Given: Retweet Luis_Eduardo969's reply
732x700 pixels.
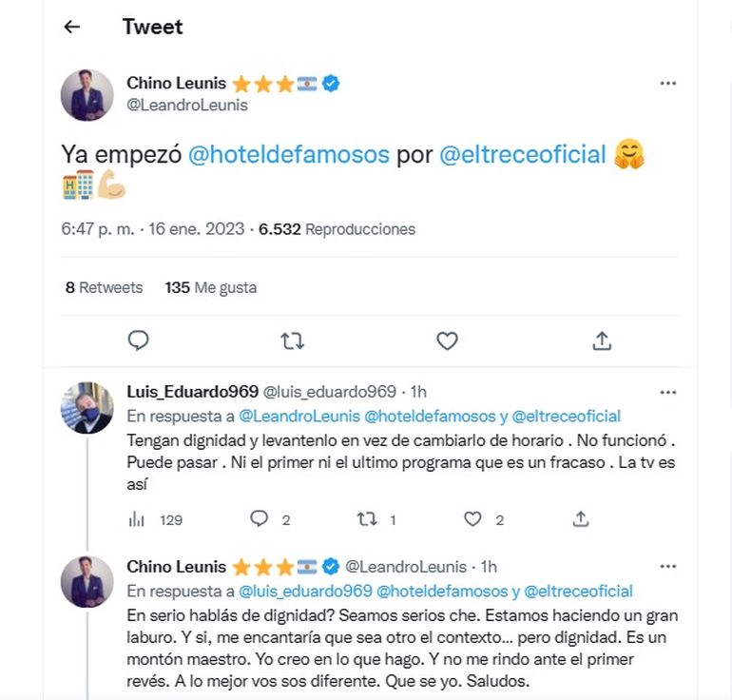Looking at the screenshot, I should tap(367, 519).
